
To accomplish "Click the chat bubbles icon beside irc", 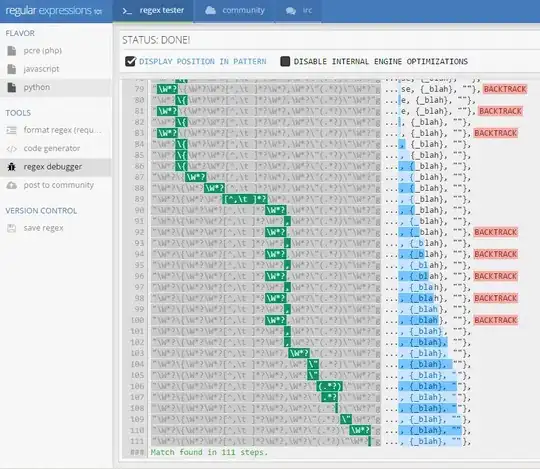I will pos(291,11).
